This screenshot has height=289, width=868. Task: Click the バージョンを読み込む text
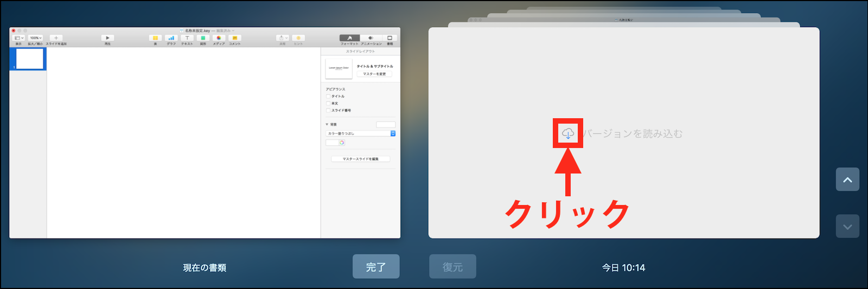[x=633, y=133]
